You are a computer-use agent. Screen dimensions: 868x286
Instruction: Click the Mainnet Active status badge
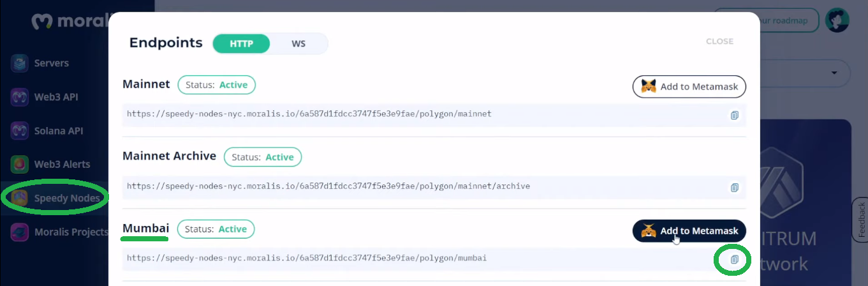click(x=216, y=84)
